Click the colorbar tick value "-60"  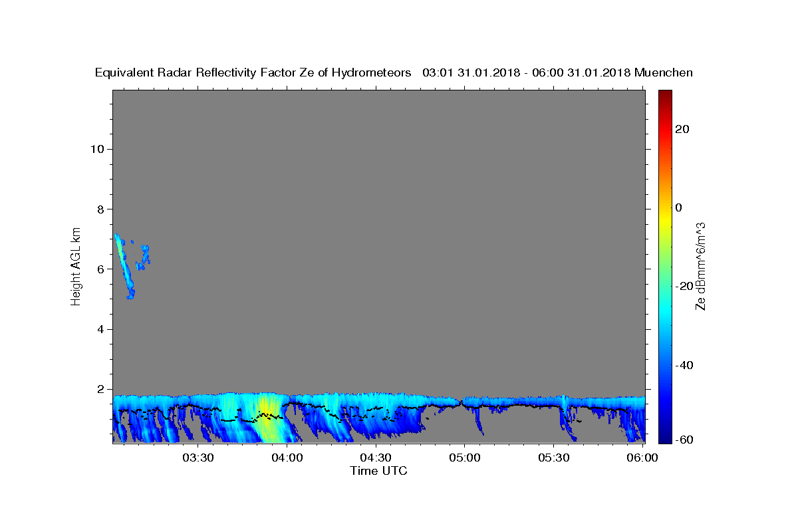click(x=685, y=440)
